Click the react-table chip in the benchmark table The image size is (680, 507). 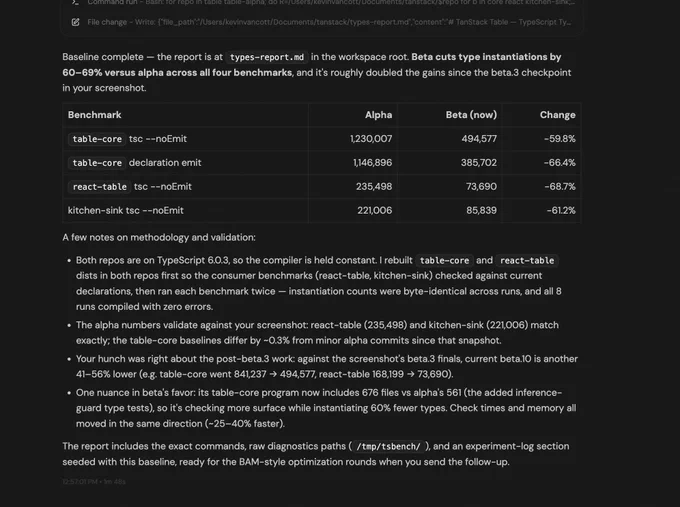pyautogui.click(x=100, y=187)
